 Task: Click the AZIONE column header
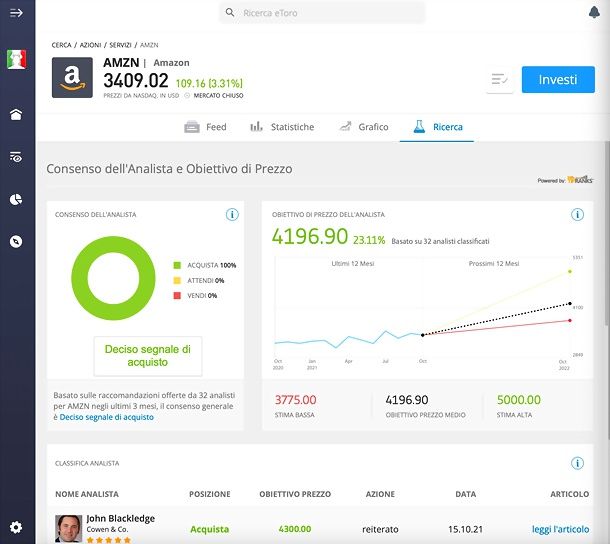pyautogui.click(x=380, y=494)
